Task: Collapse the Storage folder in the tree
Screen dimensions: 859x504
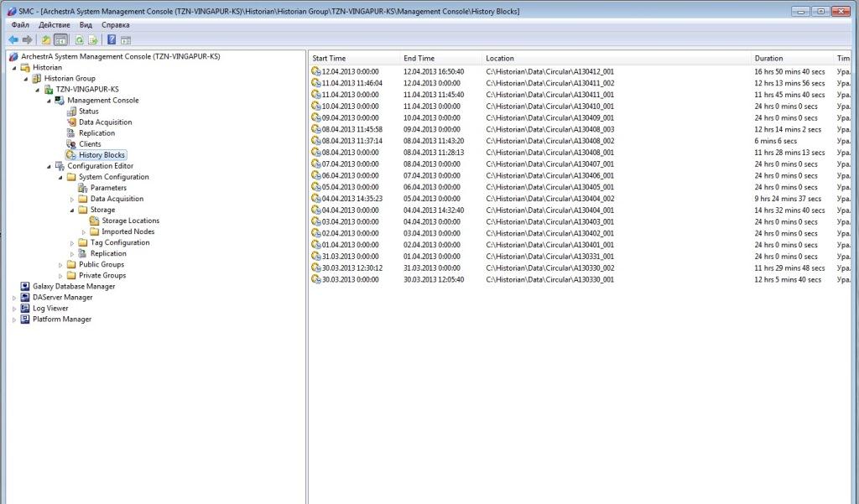Action: [72, 210]
